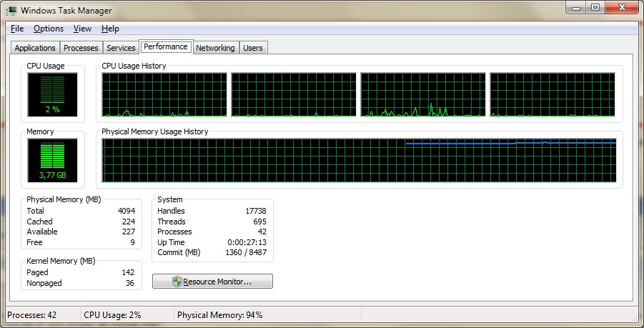Click the Nonpaged kernel memory value 36

[x=130, y=283]
